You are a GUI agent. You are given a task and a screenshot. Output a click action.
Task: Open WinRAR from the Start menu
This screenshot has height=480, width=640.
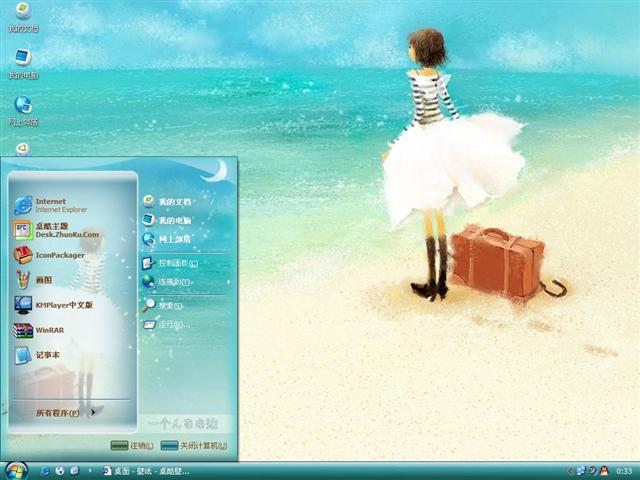tap(39, 330)
